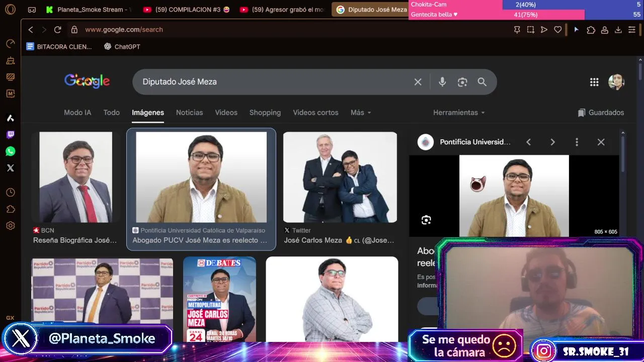The height and width of the screenshot is (362, 644).
Task: Open Easy Setup sliders icon
Action: pos(632,30)
